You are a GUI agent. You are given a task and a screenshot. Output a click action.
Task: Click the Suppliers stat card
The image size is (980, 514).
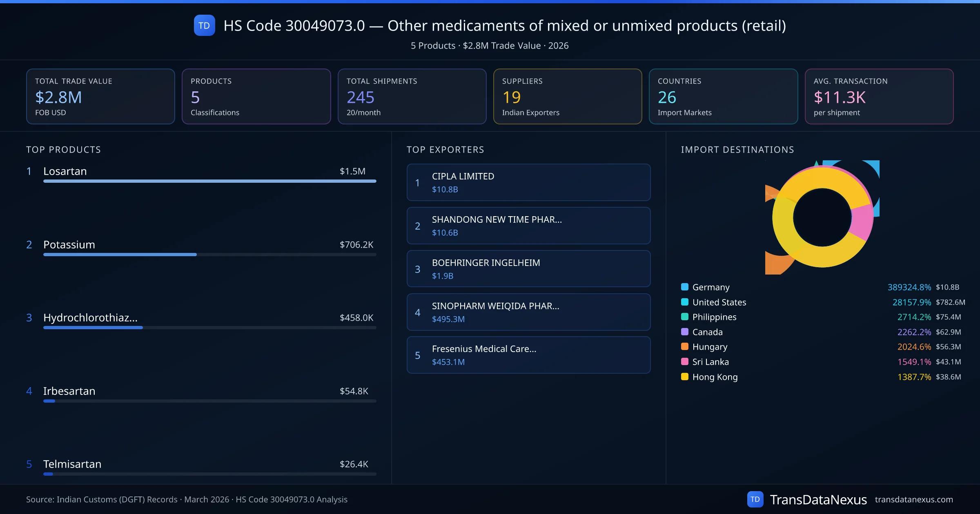pos(567,96)
